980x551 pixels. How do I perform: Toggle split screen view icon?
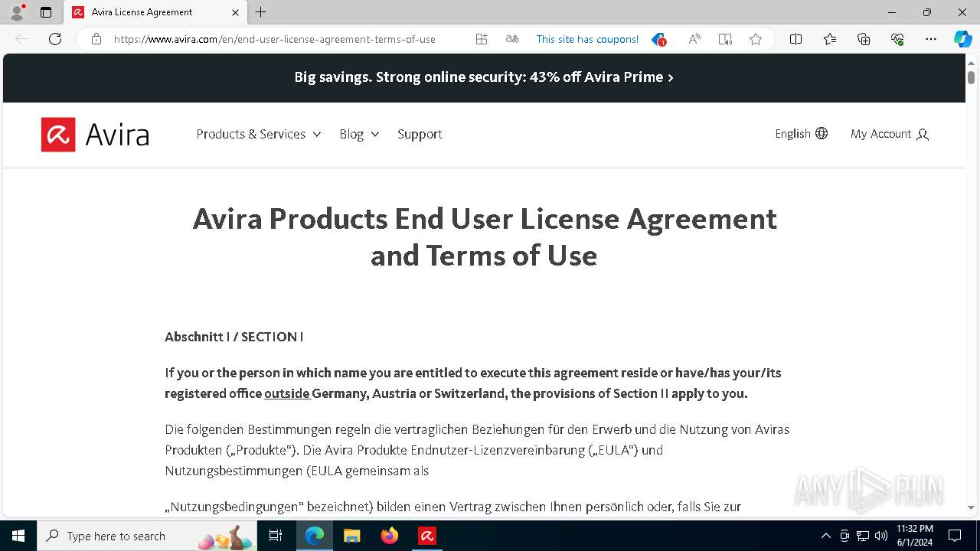[x=795, y=39]
